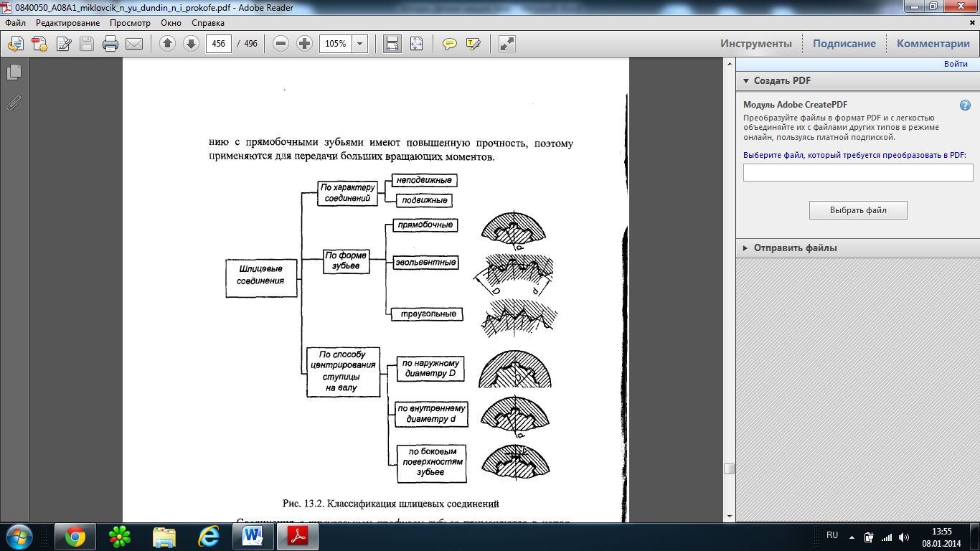
Task: Click the scrollbar up arrow
Action: coord(729,64)
